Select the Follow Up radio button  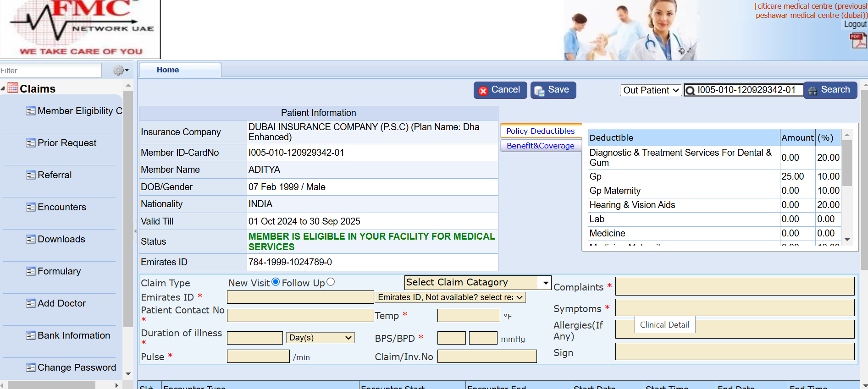pyautogui.click(x=331, y=282)
